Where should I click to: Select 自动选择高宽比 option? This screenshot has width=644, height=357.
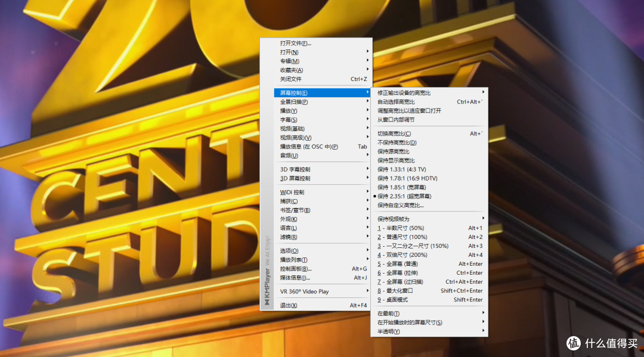click(429, 102)
